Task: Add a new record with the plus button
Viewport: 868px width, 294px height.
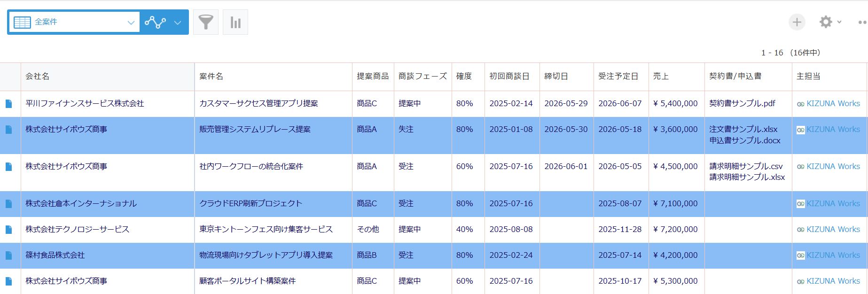Action: coord(797,22)
